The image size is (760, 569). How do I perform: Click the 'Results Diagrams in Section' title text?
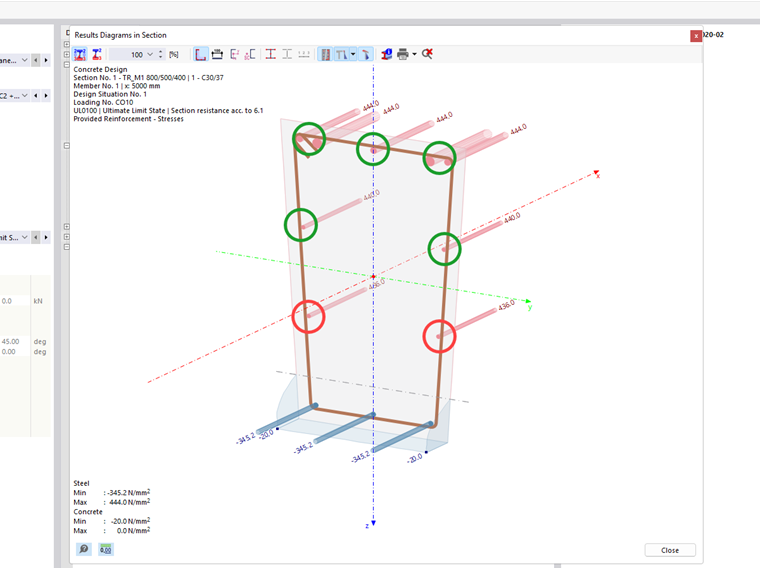(x=120, y=35)
